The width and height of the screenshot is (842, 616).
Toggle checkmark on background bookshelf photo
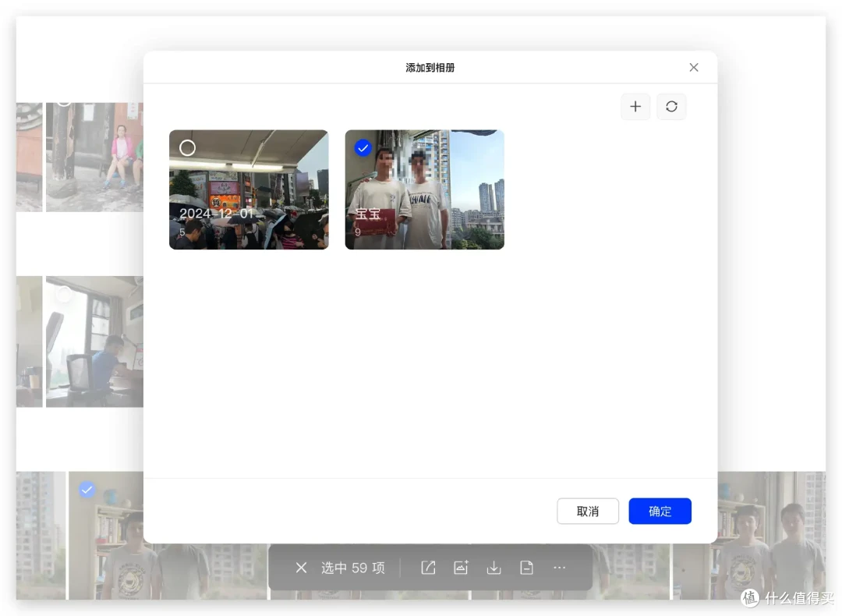[87, 490]
